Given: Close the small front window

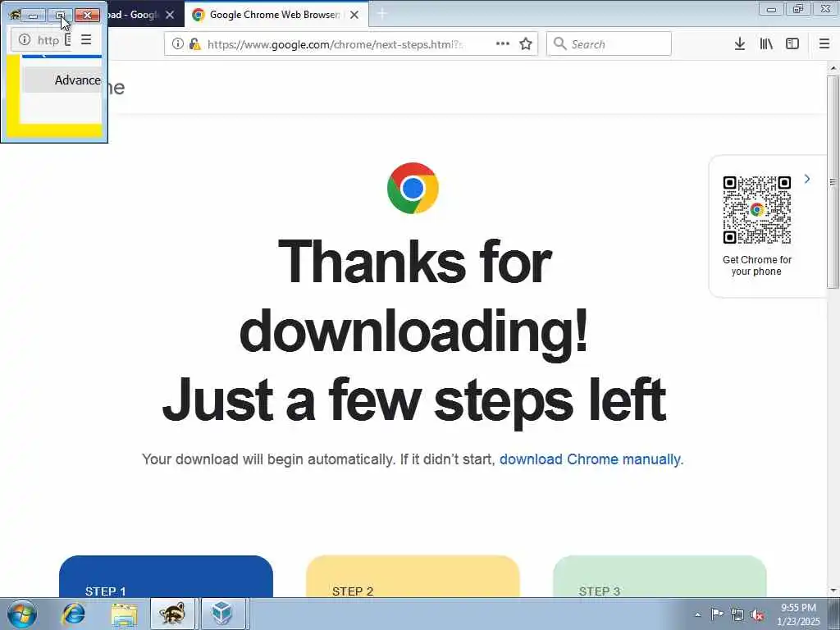Looking at the screenshot, I should tap(87, 15).
